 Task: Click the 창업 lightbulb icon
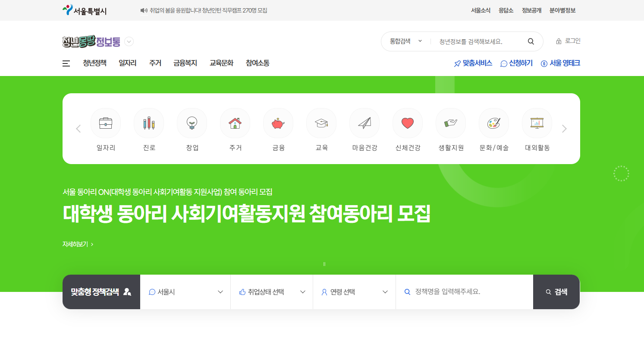pyautogui.click(x=192, y=123)
